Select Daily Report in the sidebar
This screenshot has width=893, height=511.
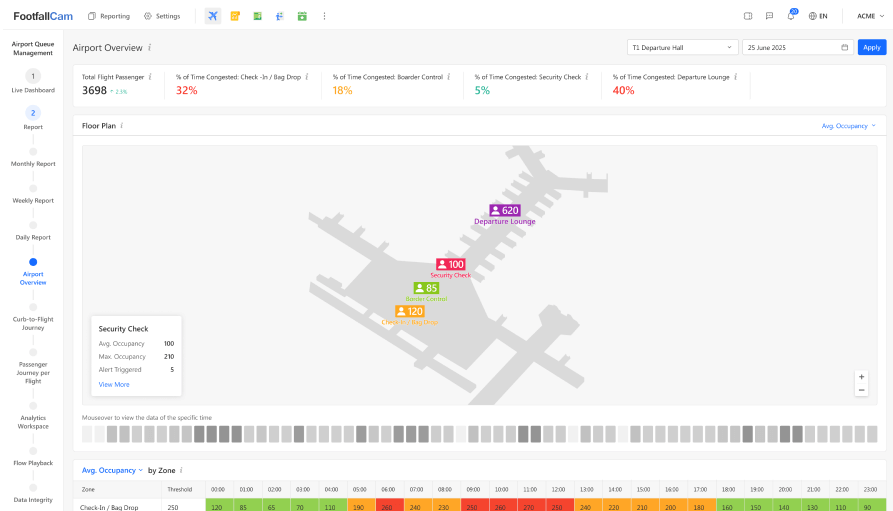tap(33, 237)
